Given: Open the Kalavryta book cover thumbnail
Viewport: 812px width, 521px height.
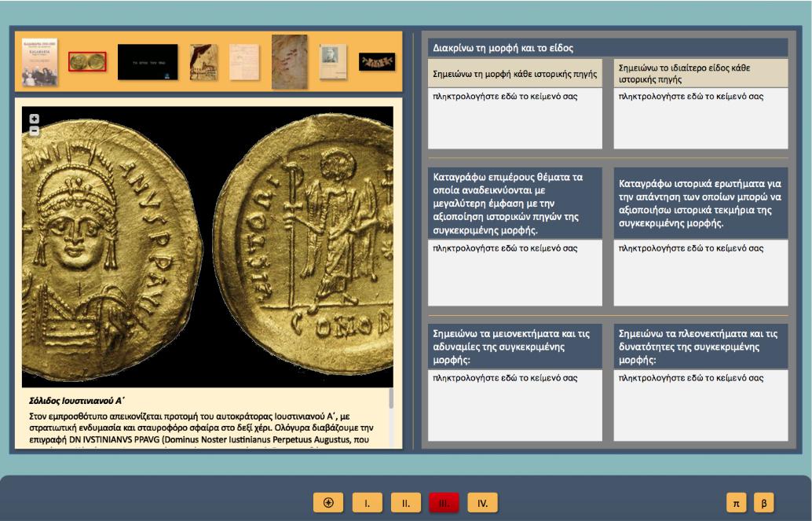Looking at the screenshot, I should 40,62.
